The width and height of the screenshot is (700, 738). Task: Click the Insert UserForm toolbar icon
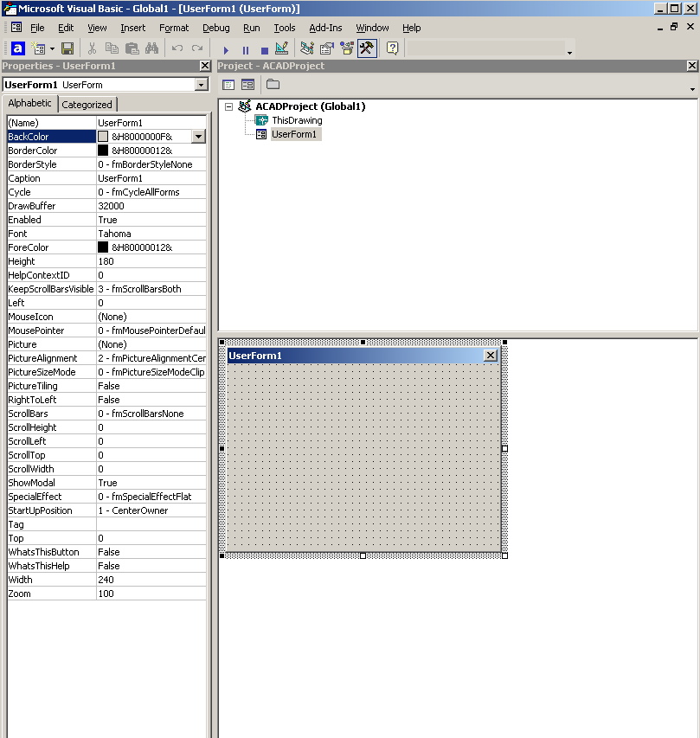pos(38,48)
